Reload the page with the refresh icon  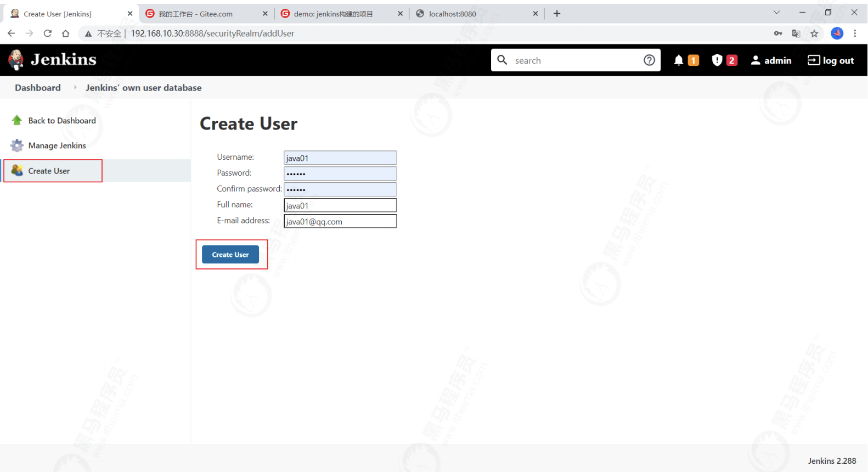(48, 33)
